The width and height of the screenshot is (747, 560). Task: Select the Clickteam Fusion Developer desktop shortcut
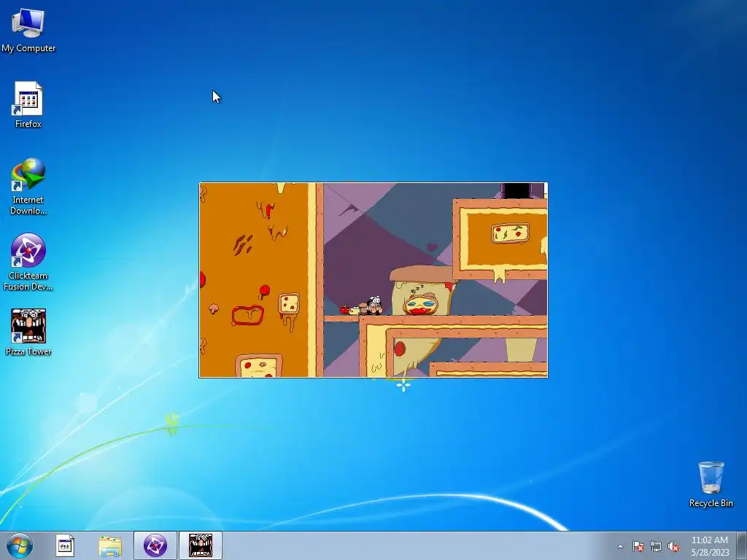pyautogui.click(x=28, y=262)
